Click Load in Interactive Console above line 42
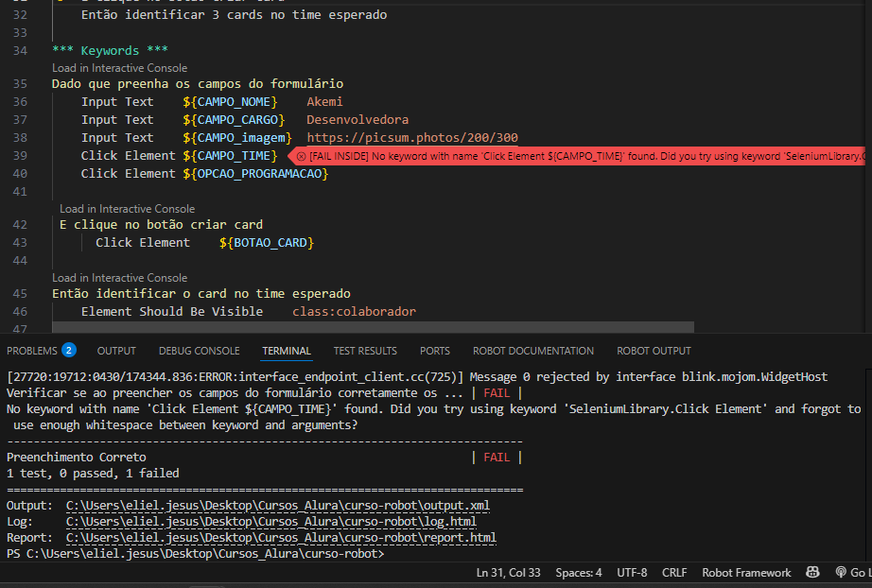 pos(128,209)
